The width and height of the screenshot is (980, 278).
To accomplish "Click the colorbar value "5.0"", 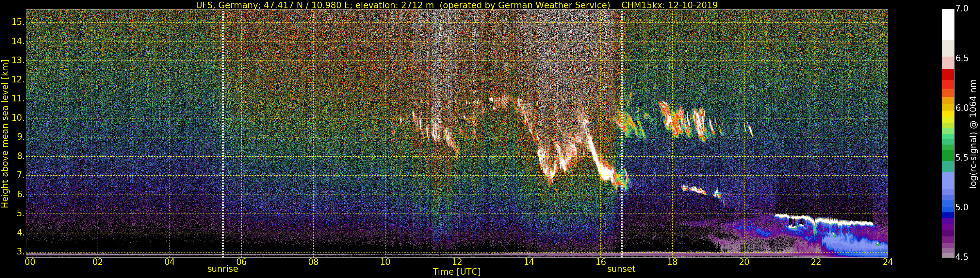I will tap(962, 207).
